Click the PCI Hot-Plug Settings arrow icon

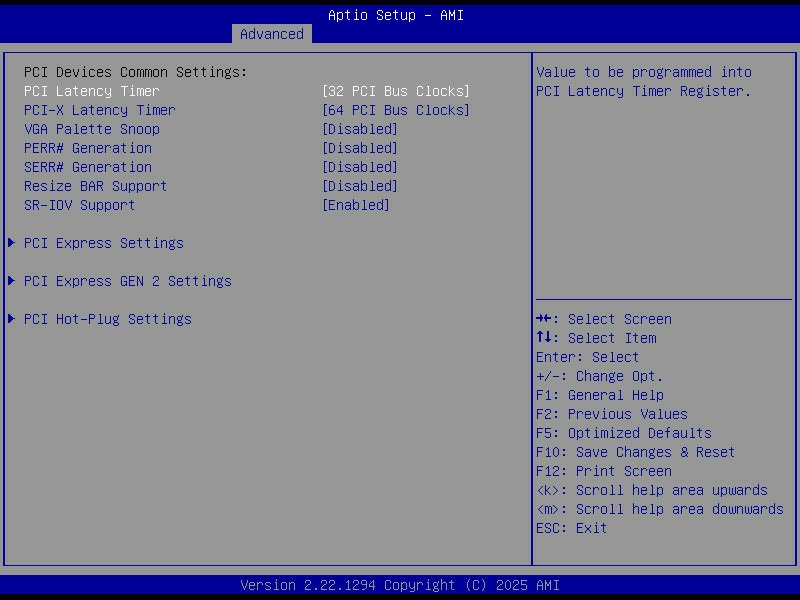(x=12, y=319)
